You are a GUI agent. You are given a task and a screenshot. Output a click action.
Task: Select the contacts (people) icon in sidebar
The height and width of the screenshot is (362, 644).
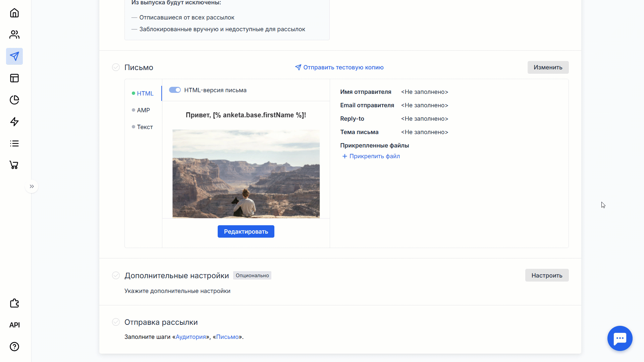tap(14, 35)
